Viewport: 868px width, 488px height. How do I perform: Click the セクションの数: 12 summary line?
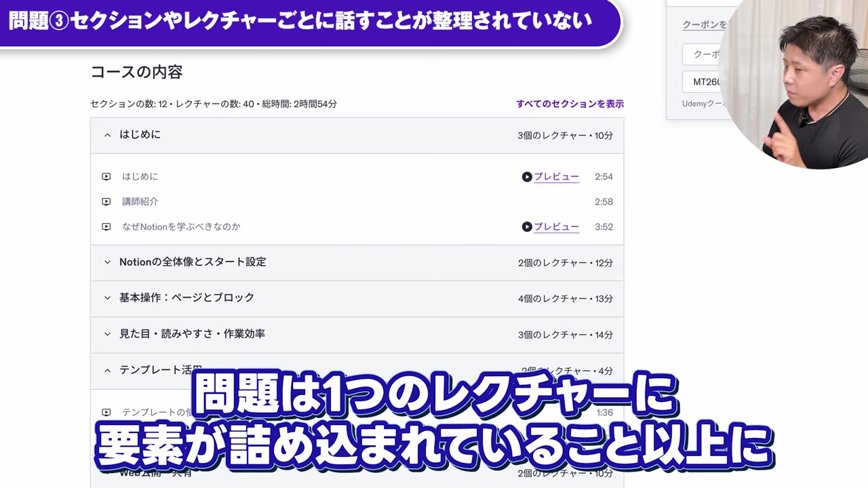coord(214,104)
